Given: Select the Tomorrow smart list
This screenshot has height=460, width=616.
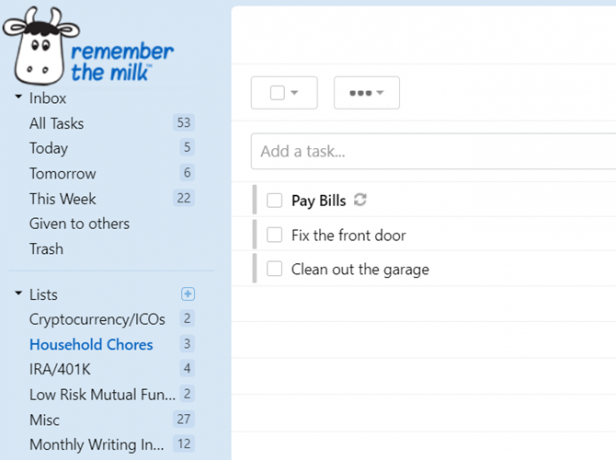Looking at the screenshot, I should 63,174.
